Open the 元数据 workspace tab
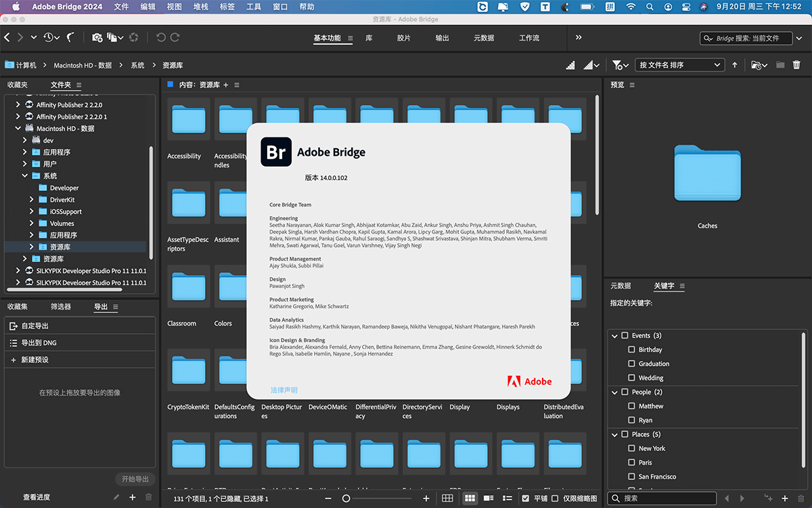This screenshot has height=508, width=812. point(484,38)
